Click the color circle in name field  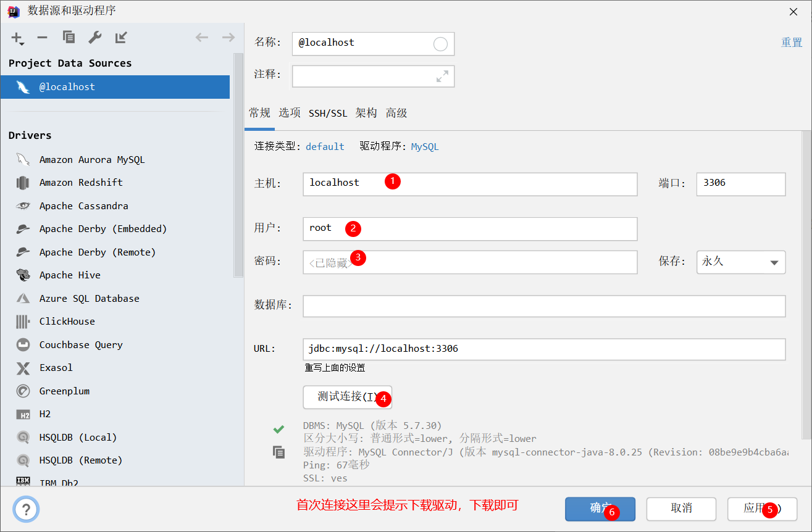(x=440, y=44)
